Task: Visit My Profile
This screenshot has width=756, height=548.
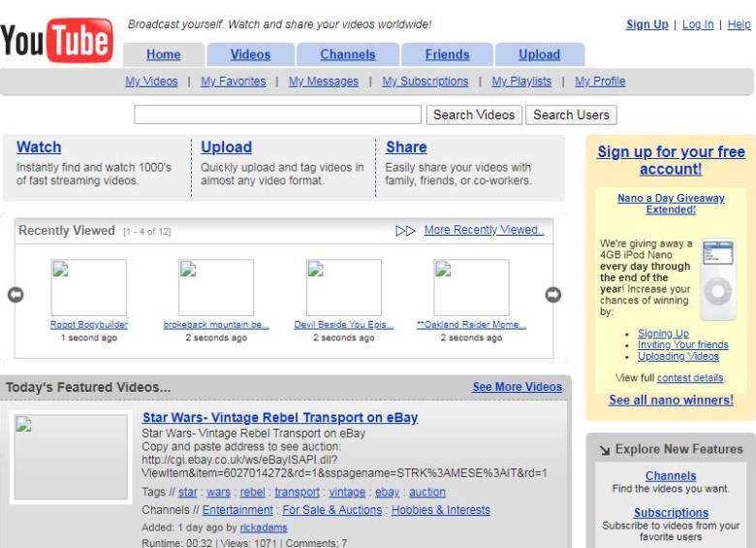Action: pos(600,81)
